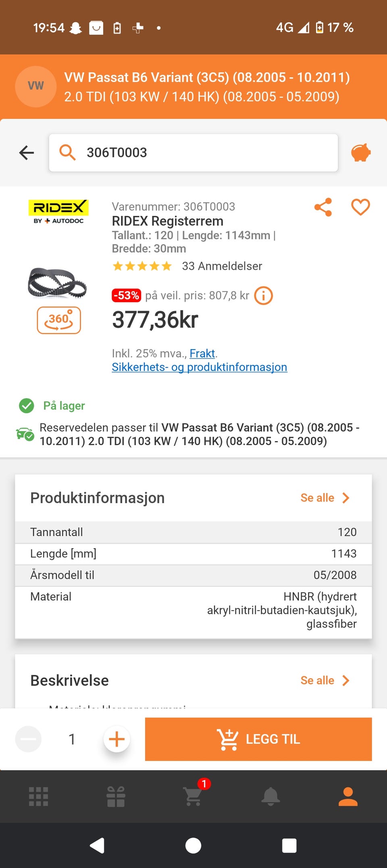Viewport: 387px width, 868px height.
Task: Open the 360 degree view
Action: 59,320
